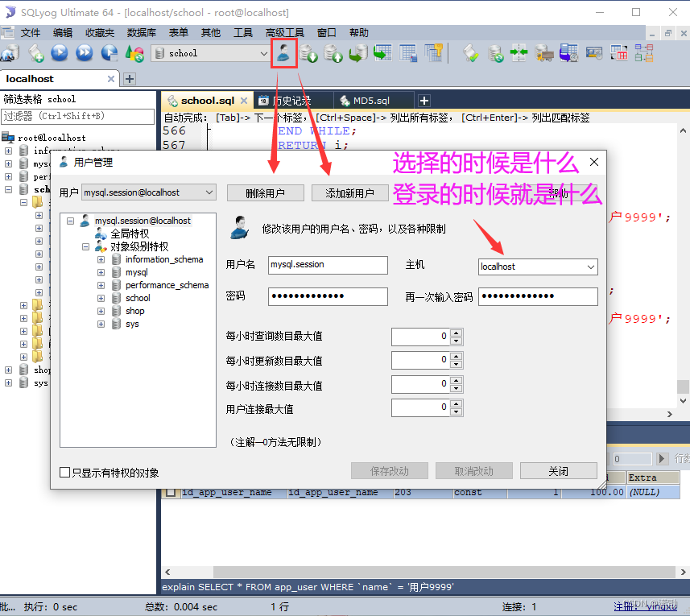Viewport: 690px width, 616px height.
Task: Close the school.sql tab
Action: pyautogui.click(x=244, y=101)
